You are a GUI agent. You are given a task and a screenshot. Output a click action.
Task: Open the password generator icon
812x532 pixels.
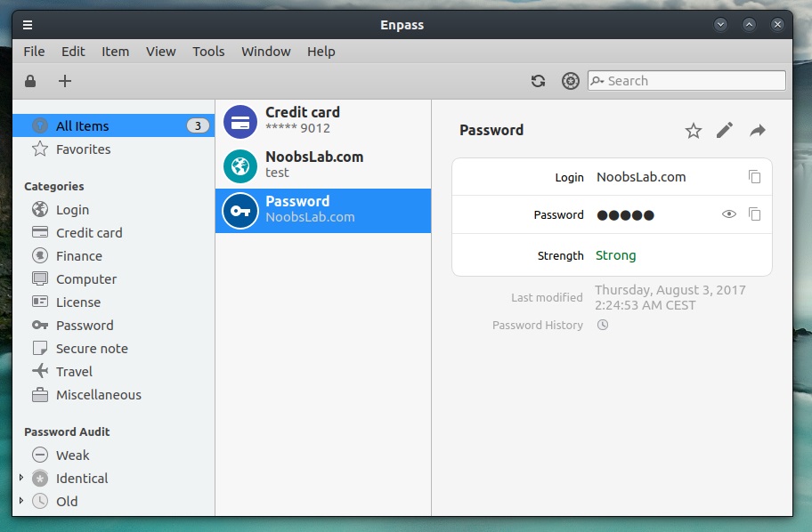(570, 81)
